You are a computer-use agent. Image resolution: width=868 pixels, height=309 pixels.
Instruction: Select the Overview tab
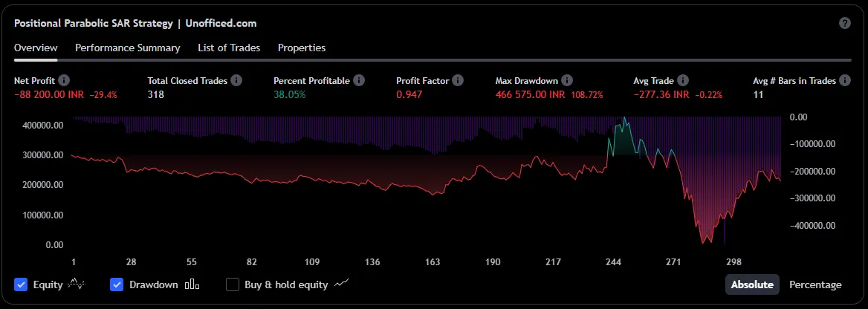pyautogui.click(x=36, y=48)
